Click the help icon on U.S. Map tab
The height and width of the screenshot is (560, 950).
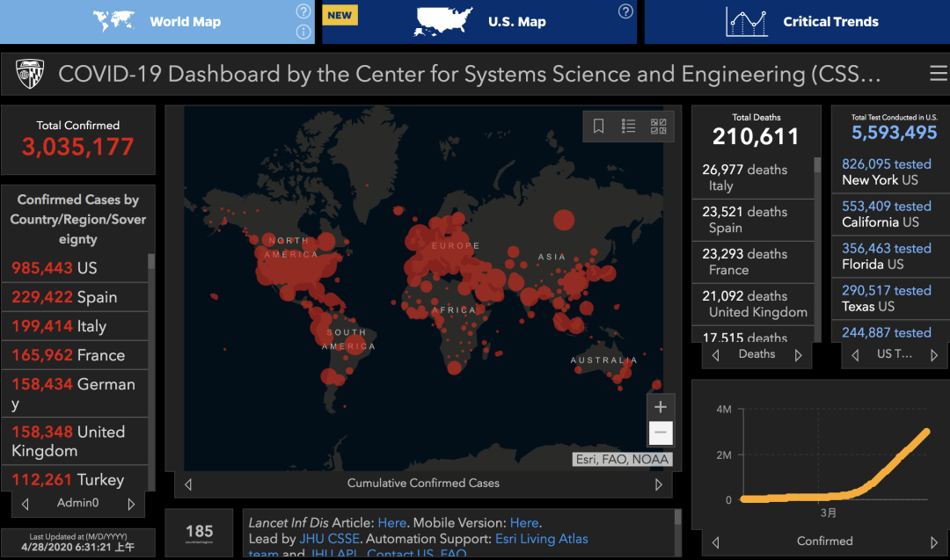625,11
